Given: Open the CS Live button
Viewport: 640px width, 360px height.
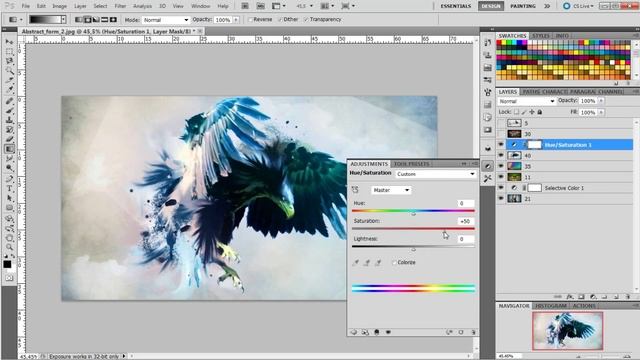Looking at the screenshot, I should [579, 6].
